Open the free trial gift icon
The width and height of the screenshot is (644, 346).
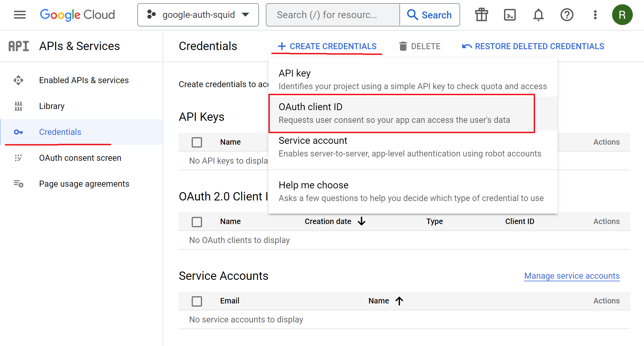tap(482, 15)
